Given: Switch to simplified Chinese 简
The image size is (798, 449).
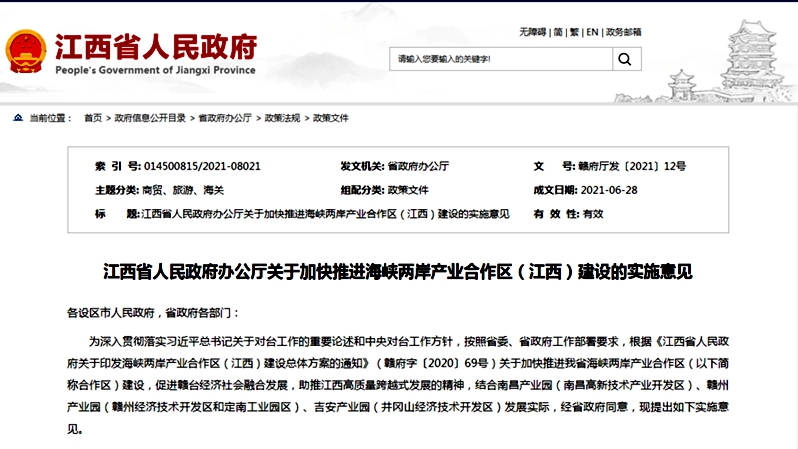Looking at the screenshot, I should [558, 32].
